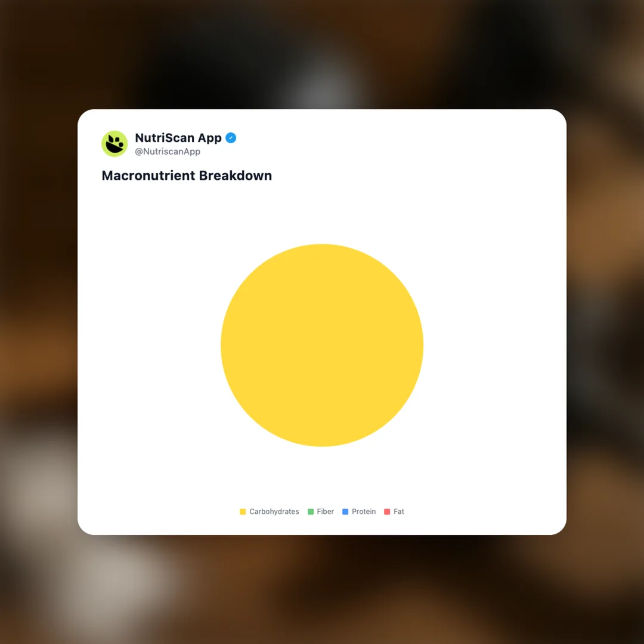Select the yellow Carbohydrates legend square
Viewport: 644px width, 644px height.
pyautogui.click(x=243, y=512)
